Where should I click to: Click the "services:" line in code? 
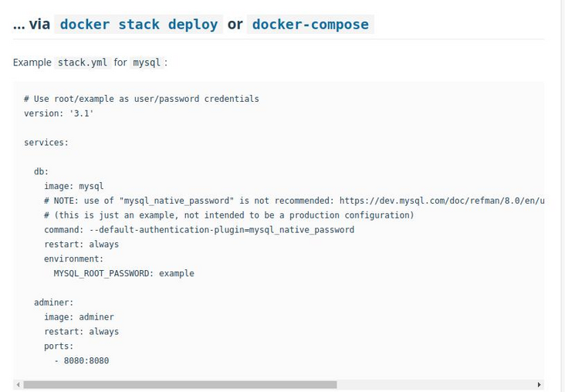(46, 143)
